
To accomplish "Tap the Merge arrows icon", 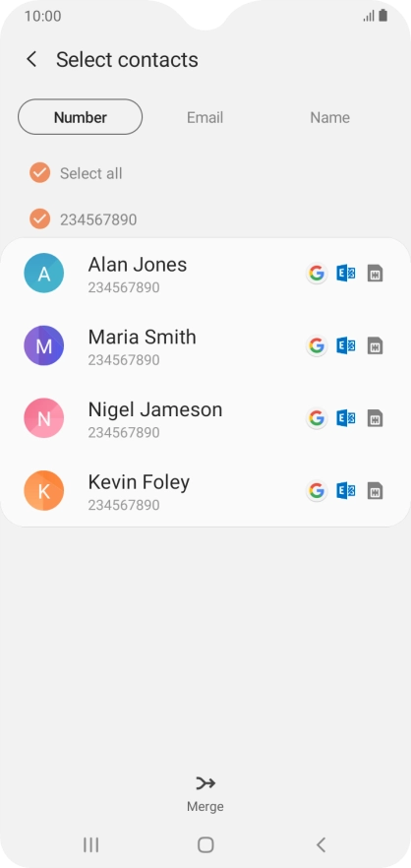I will 205,782.
